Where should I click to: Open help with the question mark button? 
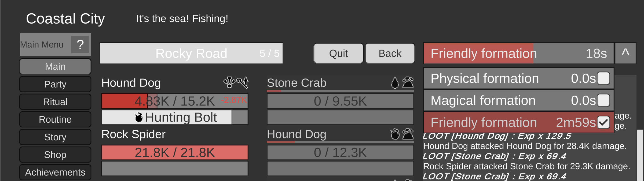[80, 44]
